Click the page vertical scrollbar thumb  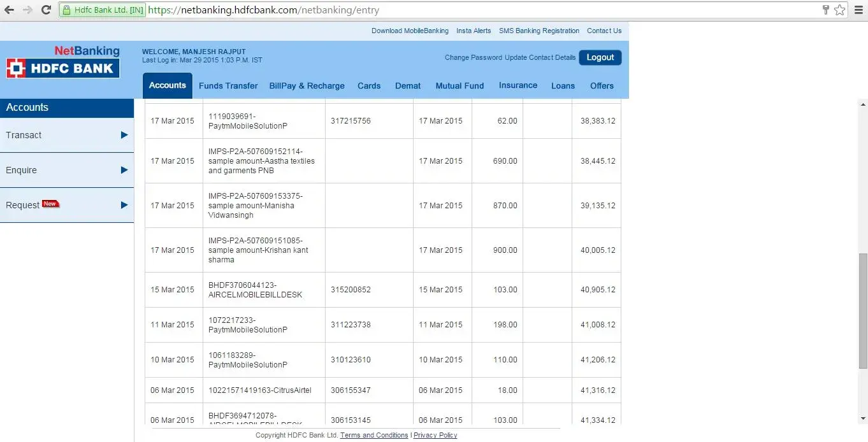click(x=863, y=311)
